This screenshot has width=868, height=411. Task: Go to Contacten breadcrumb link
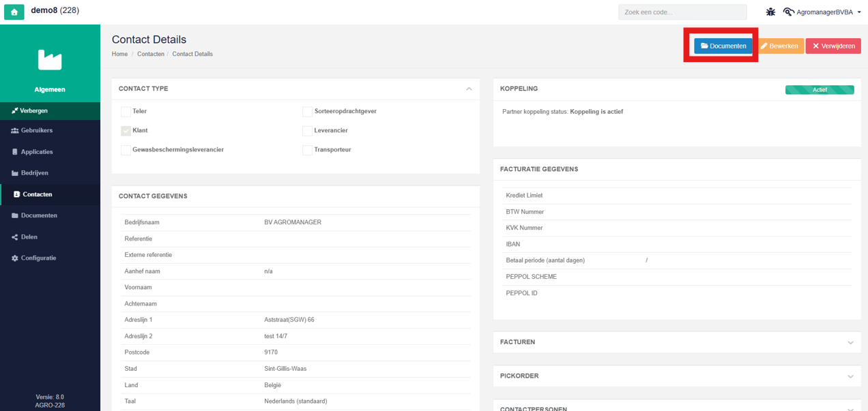pyautogui.click(x=151, y=54)
